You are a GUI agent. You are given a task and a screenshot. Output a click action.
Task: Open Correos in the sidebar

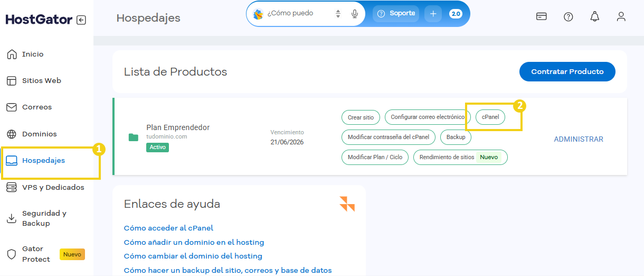click(37, 107)
